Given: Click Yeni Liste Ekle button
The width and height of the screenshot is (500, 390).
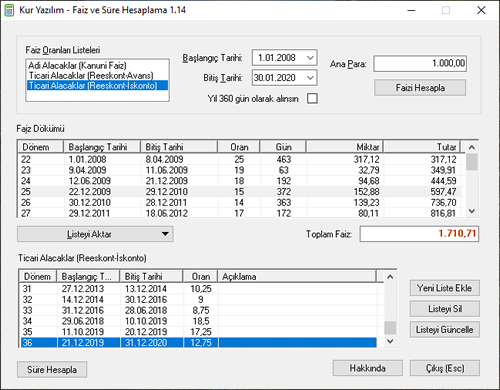Looking at the screenshot, I should (445, 288).
